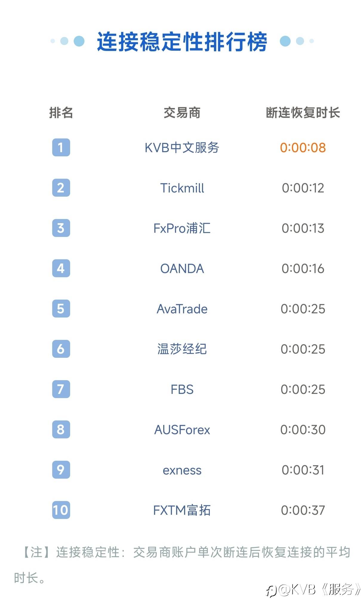364x610 pixels.
Task: Open the Tickmill broker link
Action: [182, 188]
